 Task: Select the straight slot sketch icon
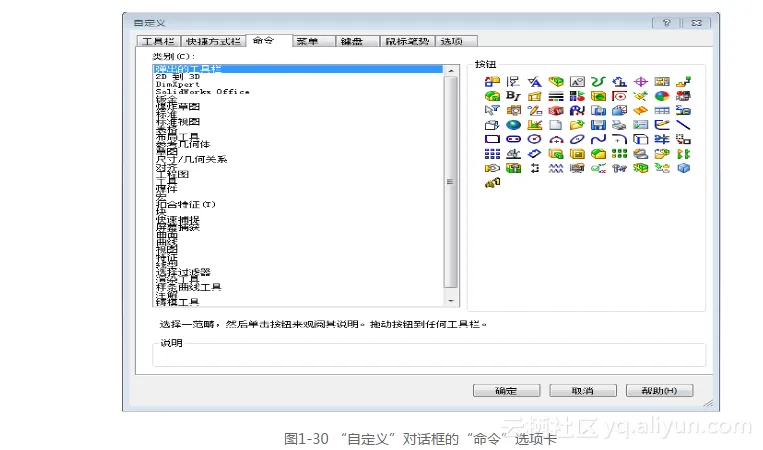coord(513,139)
